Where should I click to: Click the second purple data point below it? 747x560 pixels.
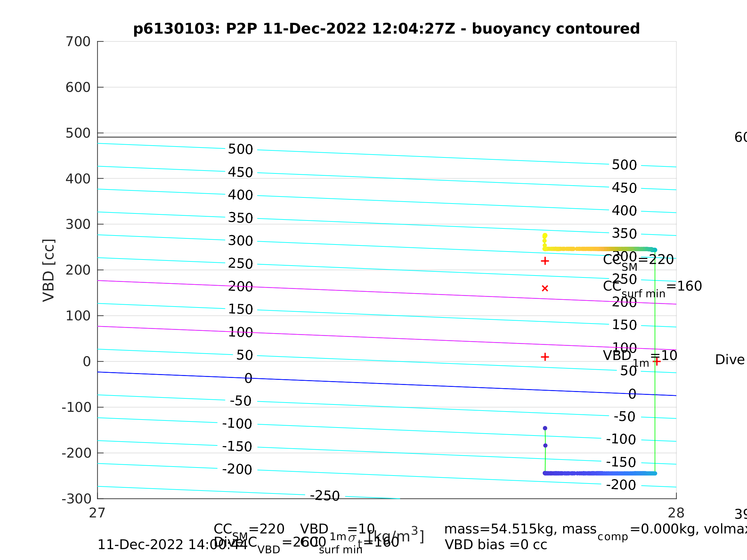click(545, 445)
